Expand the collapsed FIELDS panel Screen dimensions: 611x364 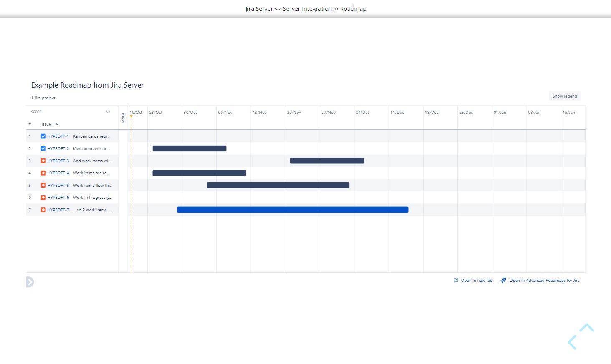[123, 118]
